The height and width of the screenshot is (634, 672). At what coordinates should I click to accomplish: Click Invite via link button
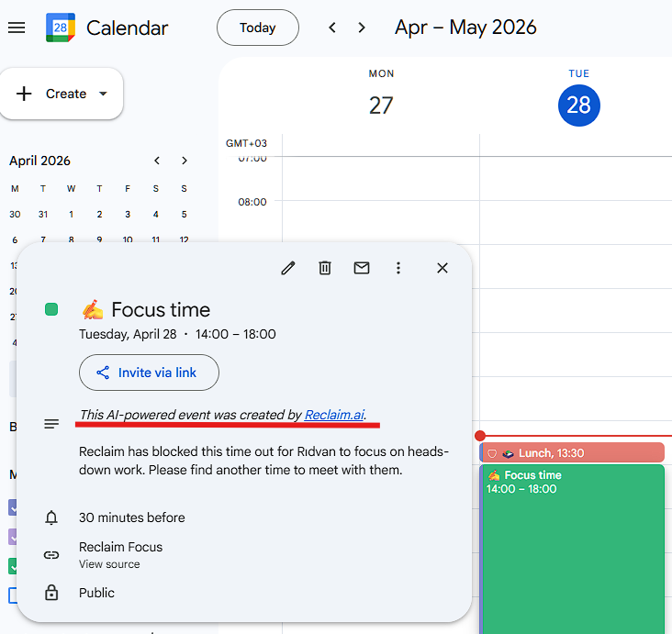149,373
